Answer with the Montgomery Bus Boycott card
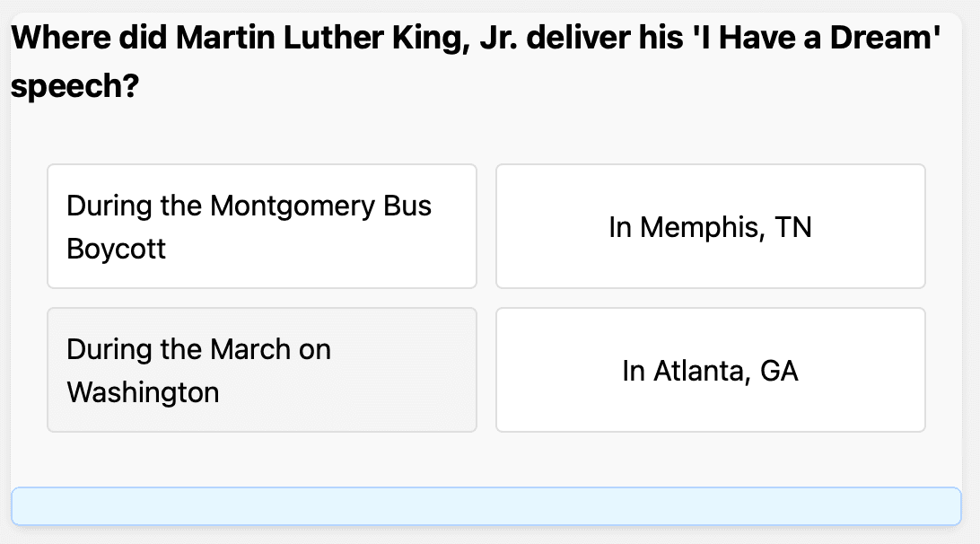This screenshot has height=544, width=980. pos(261,226)
